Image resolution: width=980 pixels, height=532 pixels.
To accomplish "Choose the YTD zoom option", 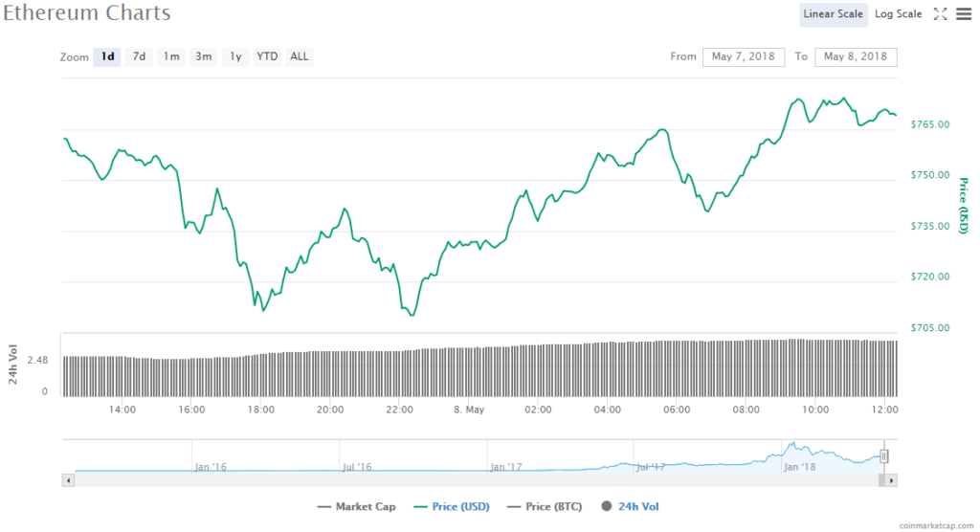I will (267, 56).
